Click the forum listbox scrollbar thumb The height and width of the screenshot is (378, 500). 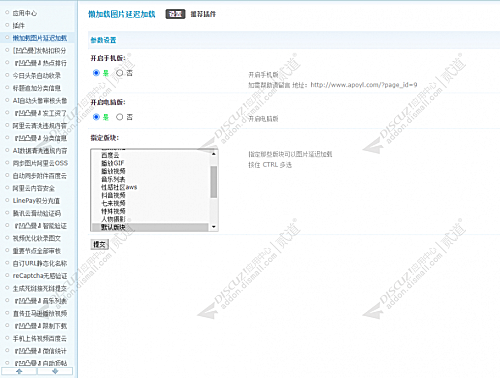(x=214, y=182)
